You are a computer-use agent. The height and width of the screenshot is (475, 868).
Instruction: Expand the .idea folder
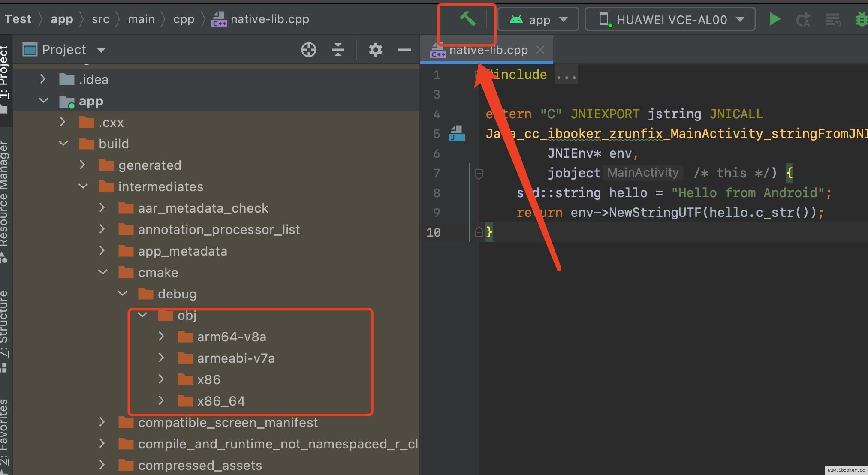click(42, 79)
